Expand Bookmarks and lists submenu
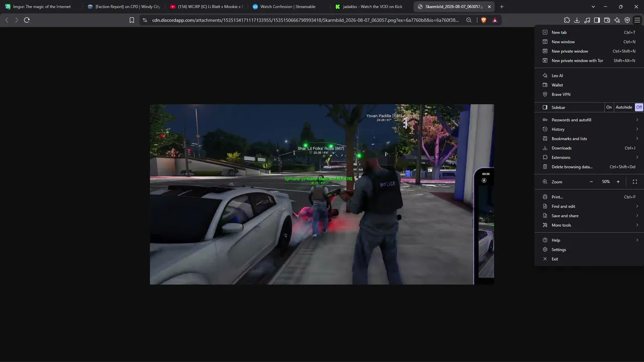644x362 pixels. point(589,139)
